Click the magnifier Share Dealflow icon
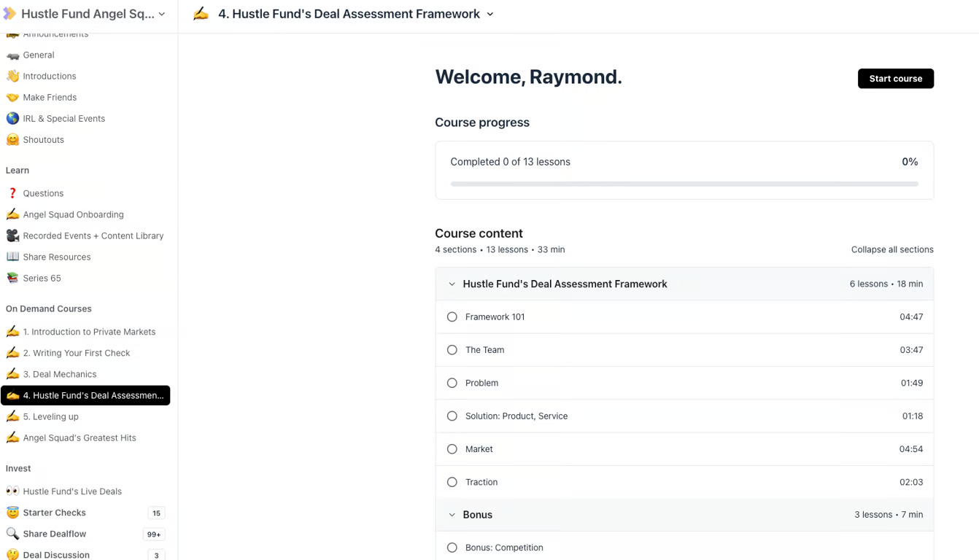 [12, 534]
